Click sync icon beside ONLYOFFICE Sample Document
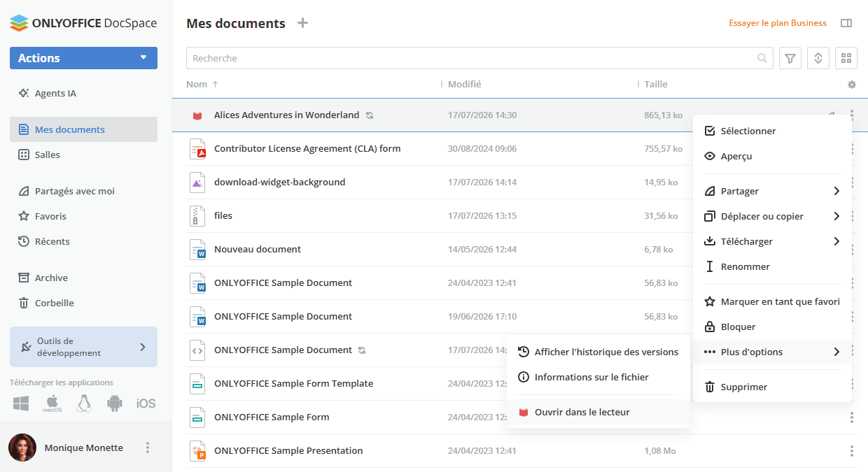This screenshot has height=472, width=868. pyautogui.click(x=362, y=350)
